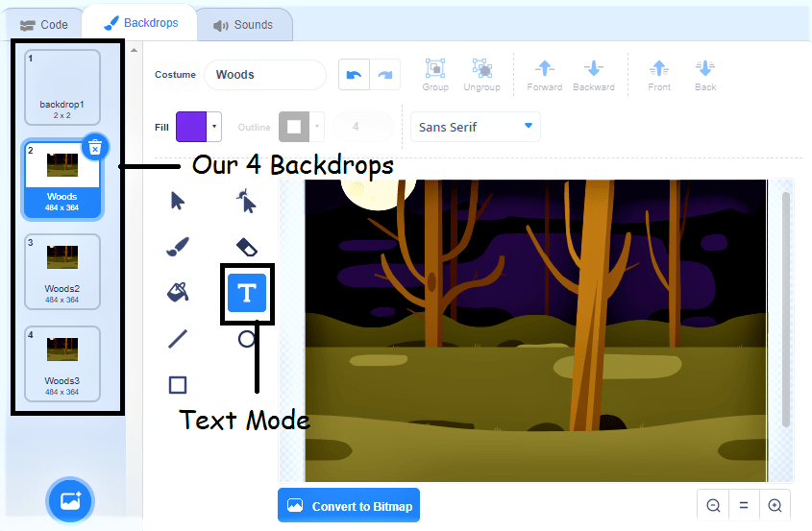
Task: Select the Woods3 backdrop thumbnail
Action: pyautogui.click(x=62, y=363)
